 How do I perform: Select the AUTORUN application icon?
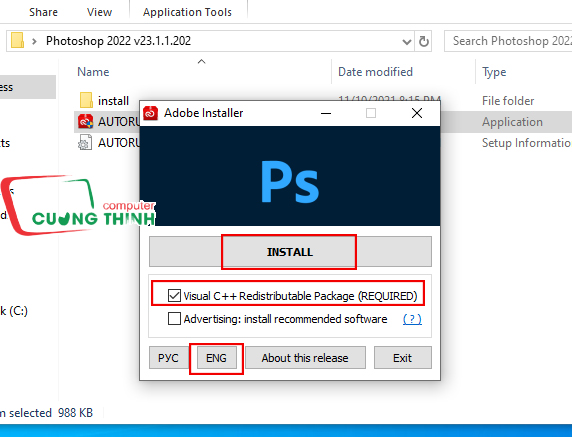[x=85, y=121]
